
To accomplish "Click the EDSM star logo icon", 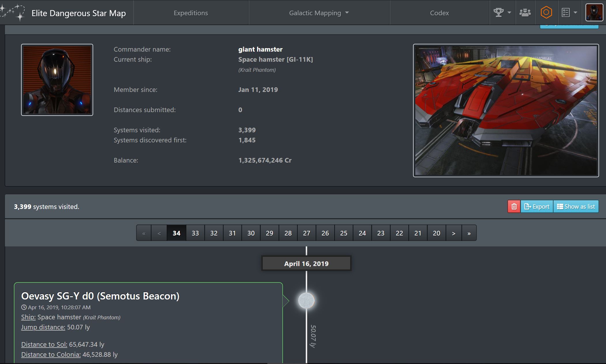I will [12, 13].
